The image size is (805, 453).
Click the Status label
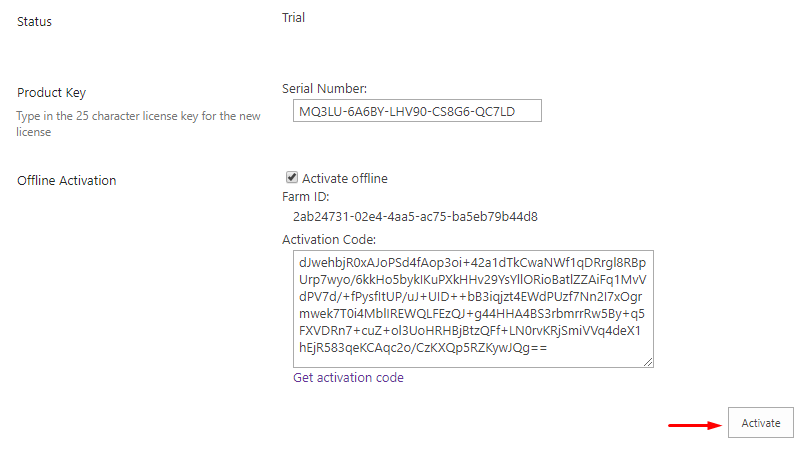coord(34,22)
